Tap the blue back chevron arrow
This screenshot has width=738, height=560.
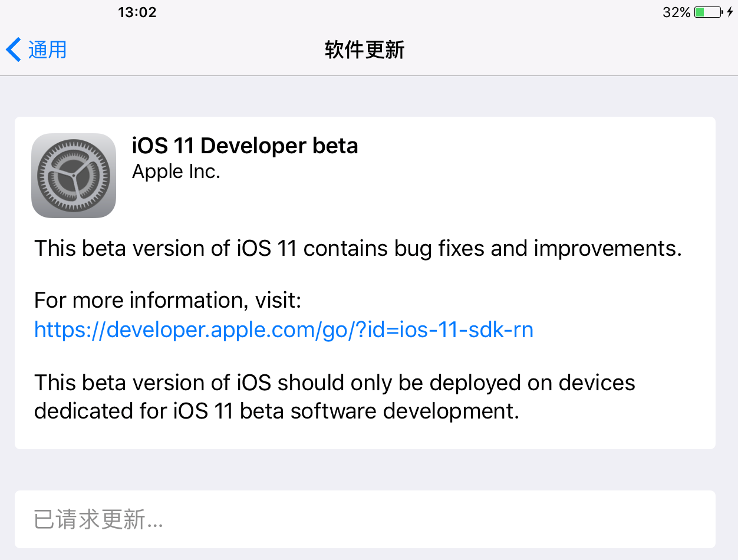coord(14,50)
